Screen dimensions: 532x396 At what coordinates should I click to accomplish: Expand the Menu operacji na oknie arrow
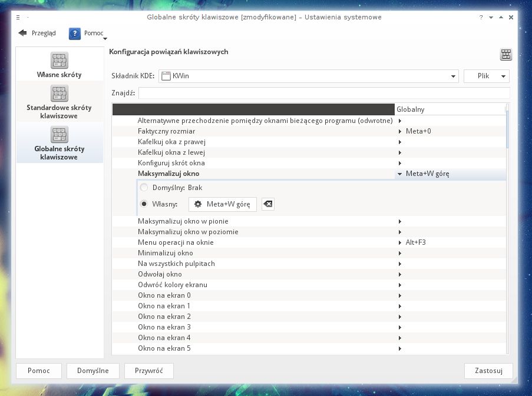pyautogui.click(x=400, y=242)
